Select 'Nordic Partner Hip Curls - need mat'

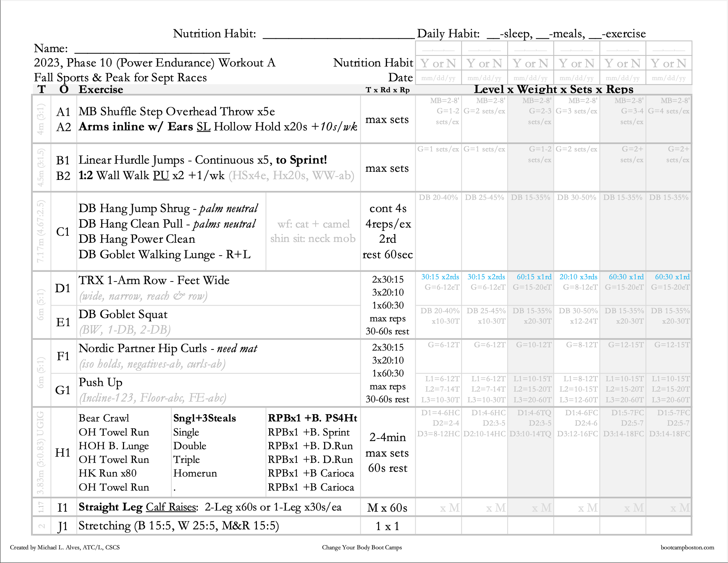click(168, 348)
